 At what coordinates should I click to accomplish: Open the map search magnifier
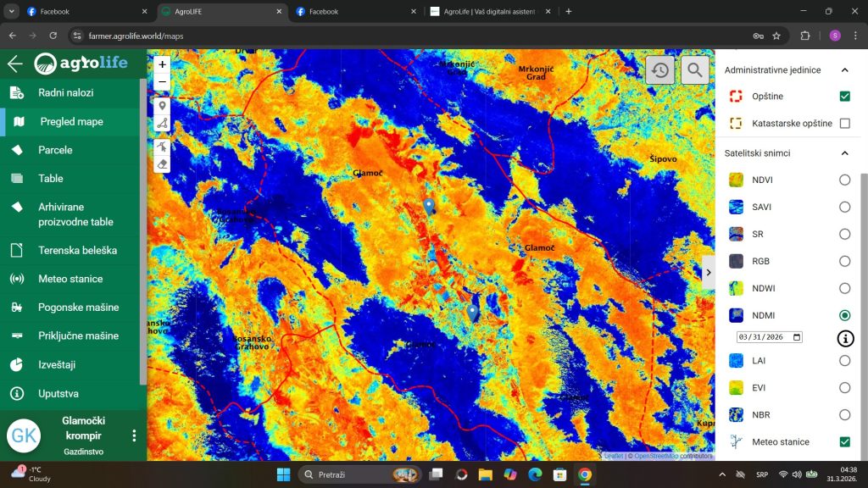point(694,70)
